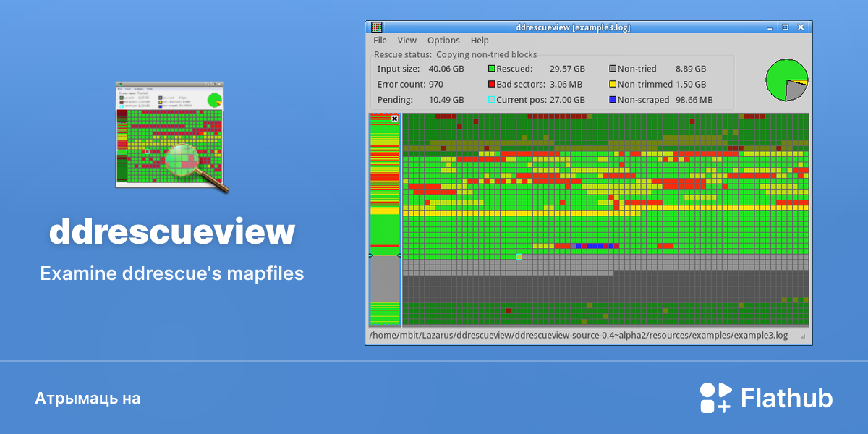Screen dimensions: 868x434
Task: Click the Examine ddrescue's mapfiles subtitle
Action: coord(172,274)
